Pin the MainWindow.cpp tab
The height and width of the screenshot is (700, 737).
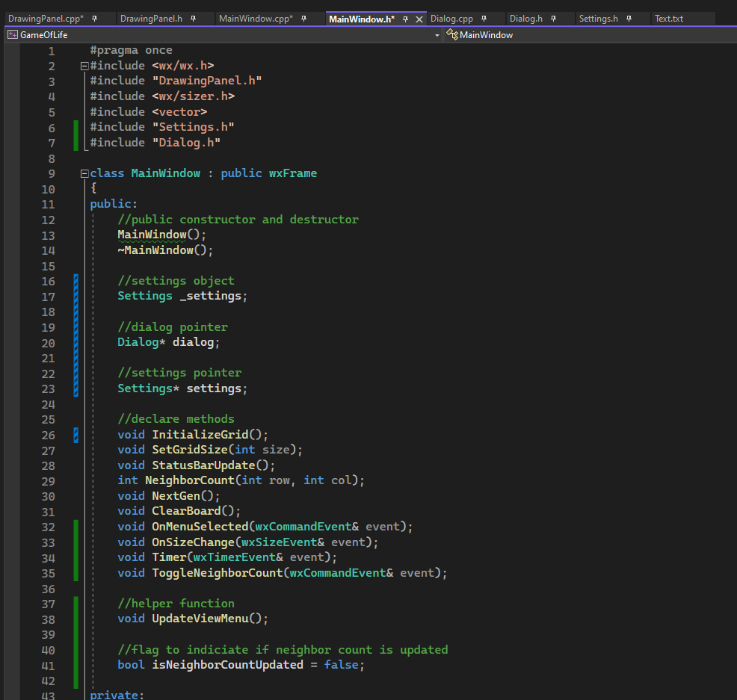point(303,19)
